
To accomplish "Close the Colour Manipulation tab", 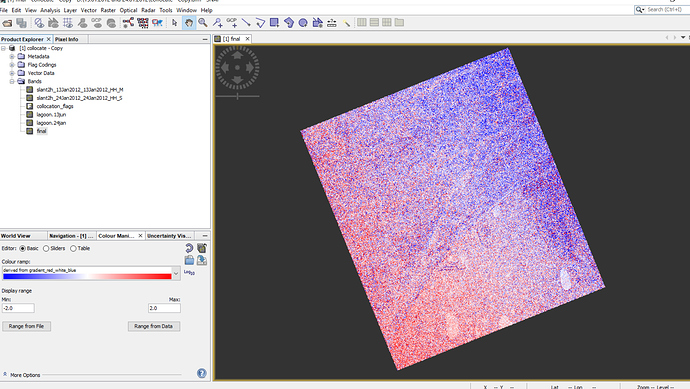I will (140, 236).
